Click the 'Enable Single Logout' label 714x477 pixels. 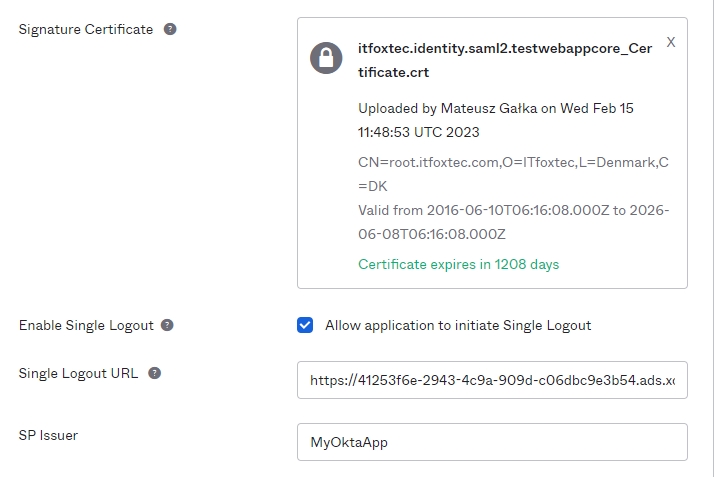pos(86,325)
